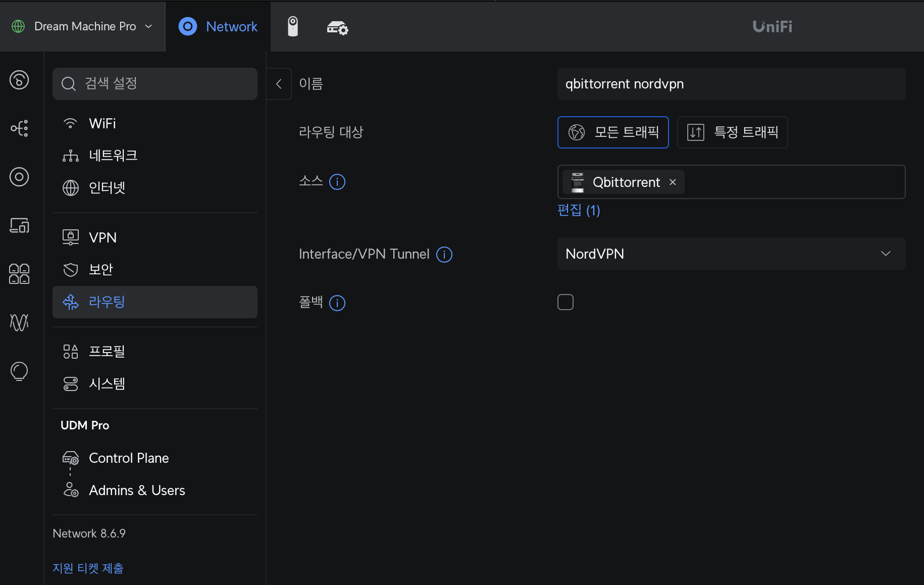Collapse the panel with back chevron
924x585 pixels.
279,84
